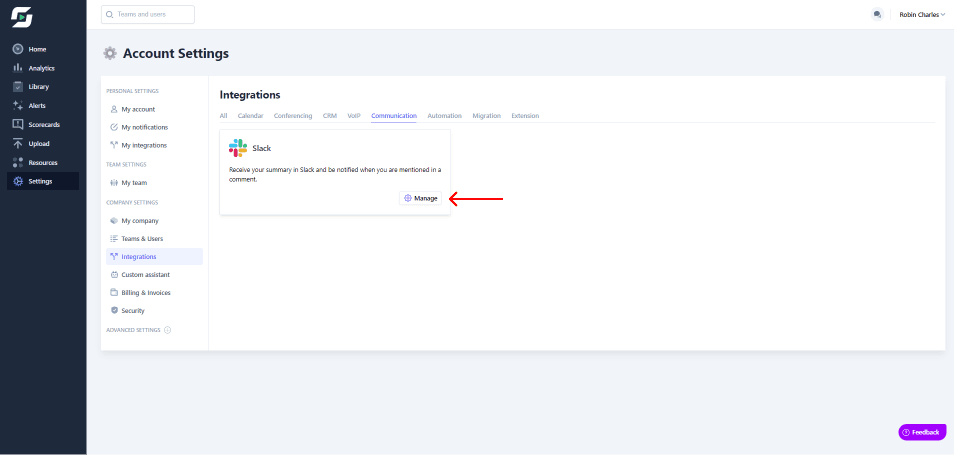Select Integrations in company settings
Viewport: 954px width, 455px height.
click(x=155, y=257)
